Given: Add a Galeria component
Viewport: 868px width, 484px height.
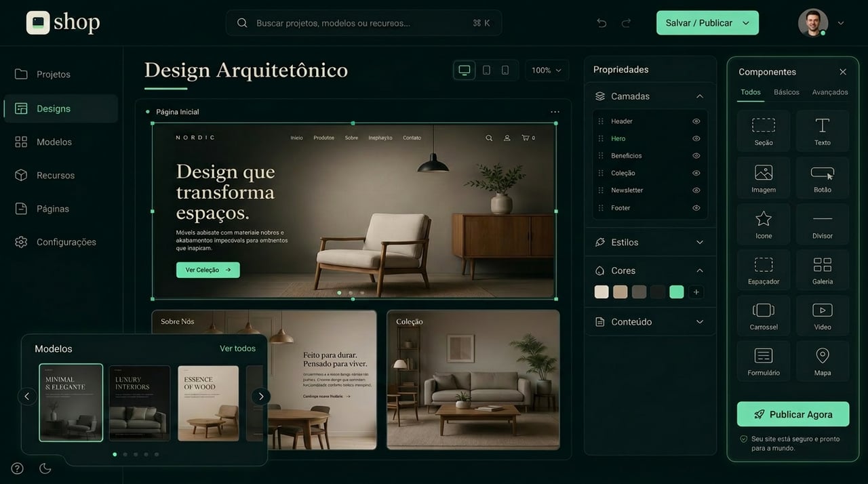Looking at the screenshot, I should pos(823,270).
